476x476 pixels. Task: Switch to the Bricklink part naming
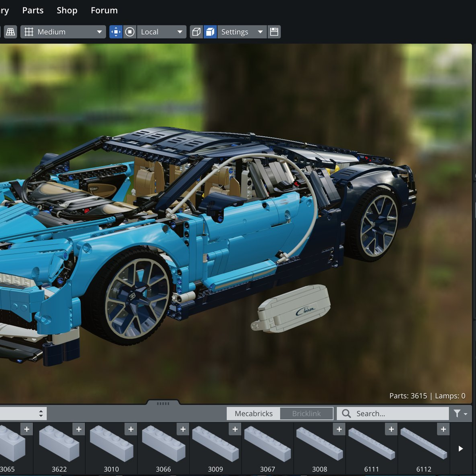pyautogui.click(x=306, y=413)
